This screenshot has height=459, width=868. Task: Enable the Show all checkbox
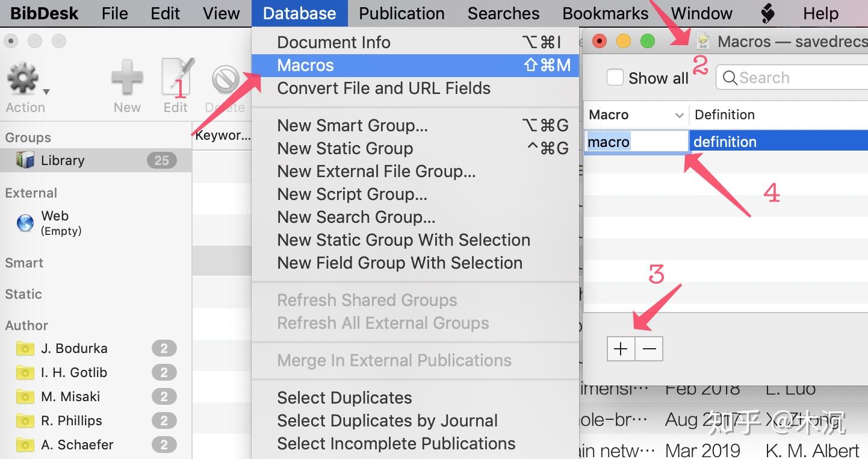pyautogui.click(x=615, y=77)
